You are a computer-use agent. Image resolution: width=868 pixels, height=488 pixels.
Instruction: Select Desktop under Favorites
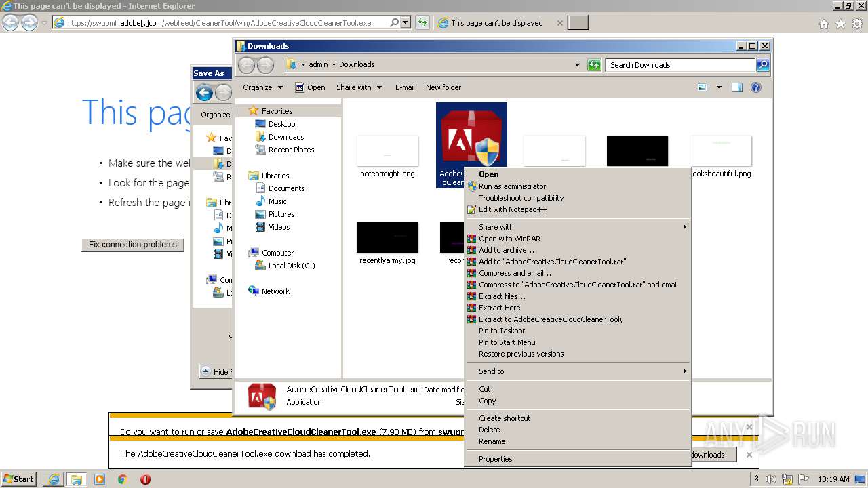click(x=281, y=124)
